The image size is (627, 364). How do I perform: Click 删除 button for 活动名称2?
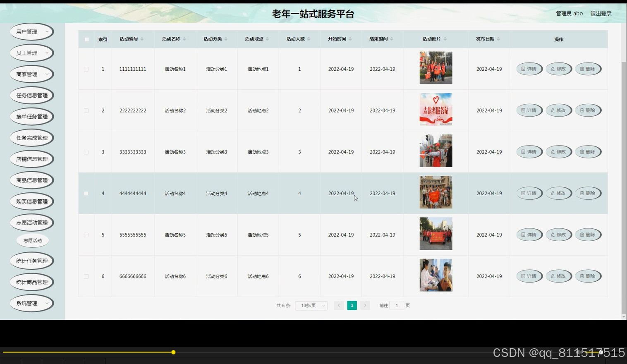coord(588,110)
